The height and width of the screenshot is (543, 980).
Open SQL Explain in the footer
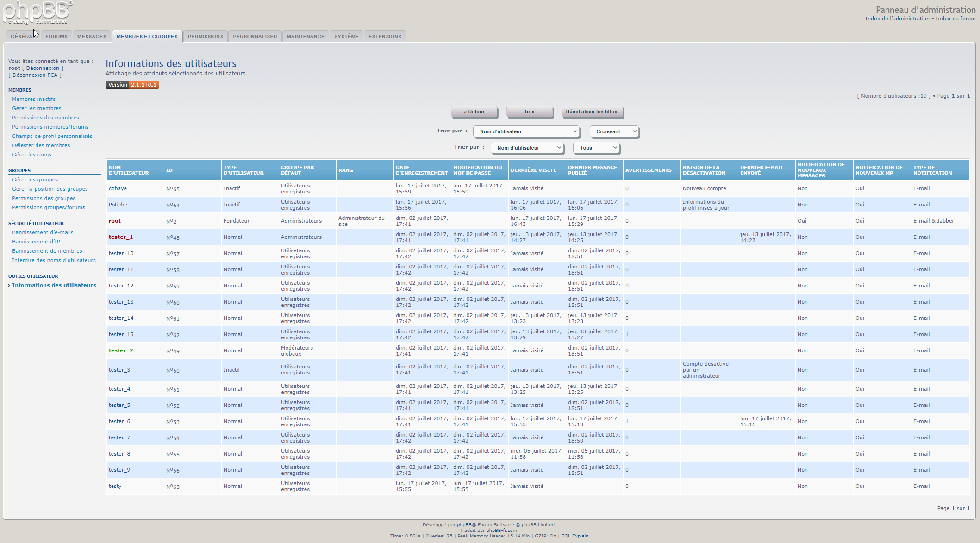pos(574,536)
